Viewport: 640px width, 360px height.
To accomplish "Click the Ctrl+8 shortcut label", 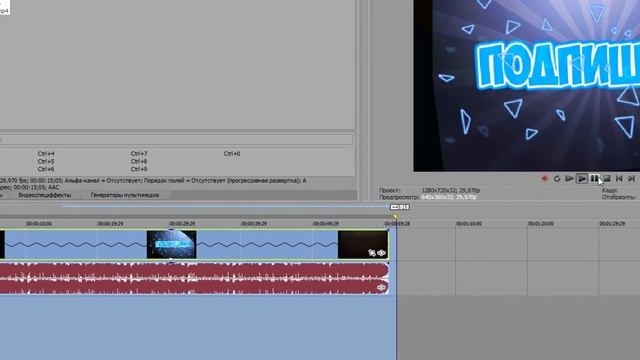I will pyautogui.click(x=139, y=162).
